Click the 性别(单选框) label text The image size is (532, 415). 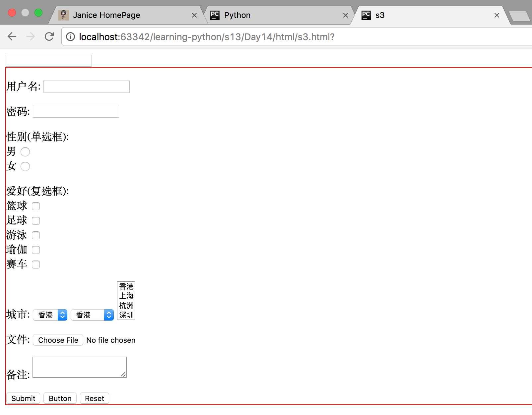point(38,137)
